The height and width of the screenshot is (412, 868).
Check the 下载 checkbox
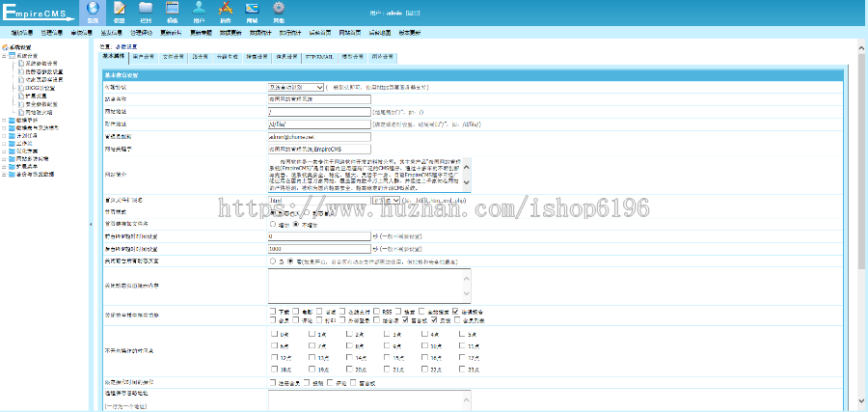pyautogui.click(x=272, y=312)
